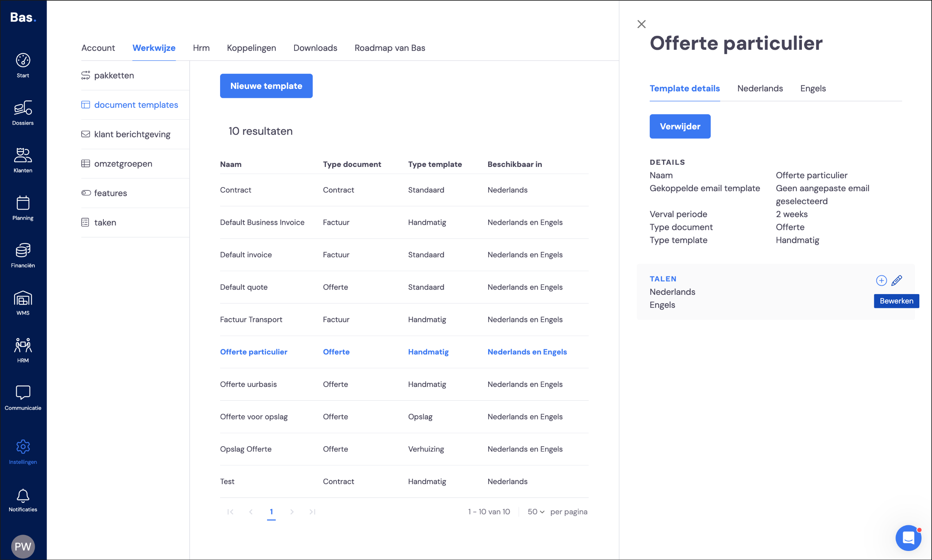Screen dimensions: 932x560
Task: Switch to the Account tab
Action: pos(98,48)
